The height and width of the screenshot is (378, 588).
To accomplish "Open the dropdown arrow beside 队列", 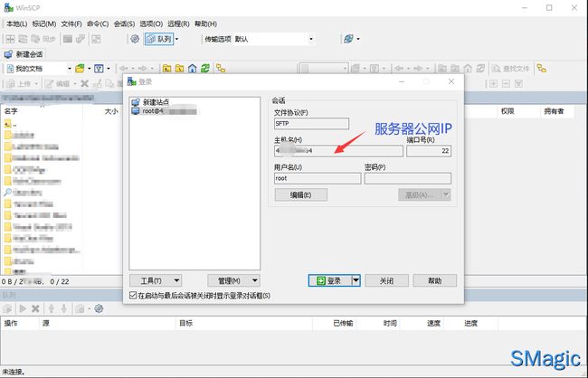I will pos(177,39).
